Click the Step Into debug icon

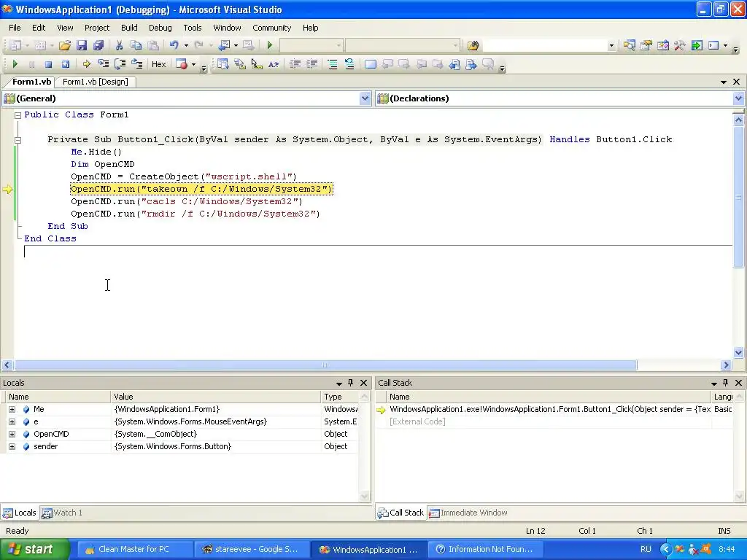(103, 64)
